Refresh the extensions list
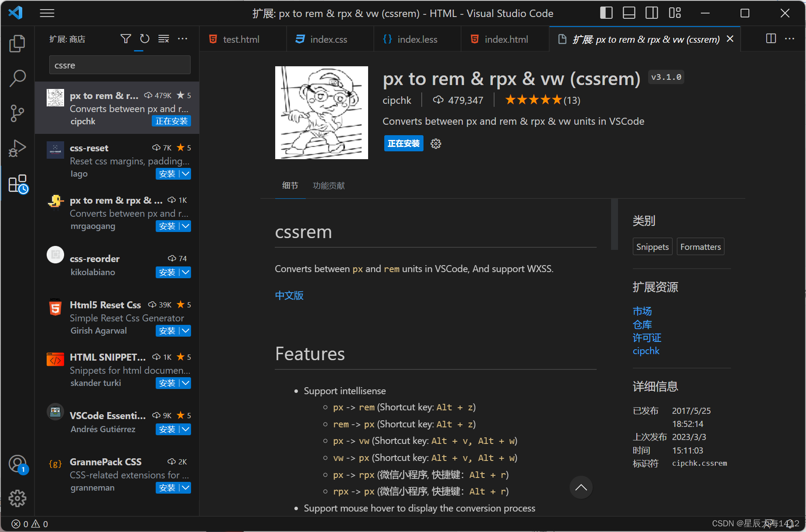The image size is (806, 532). tap(144, 39)
